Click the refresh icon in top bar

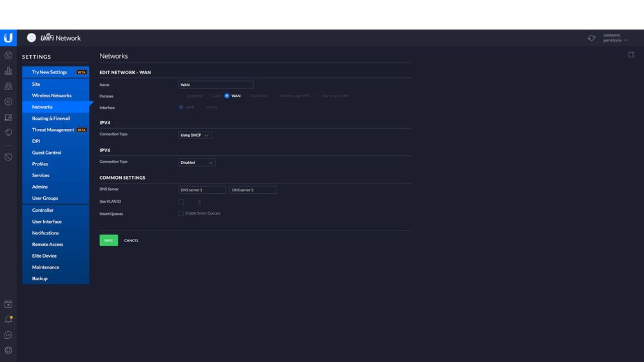[591, 38]
